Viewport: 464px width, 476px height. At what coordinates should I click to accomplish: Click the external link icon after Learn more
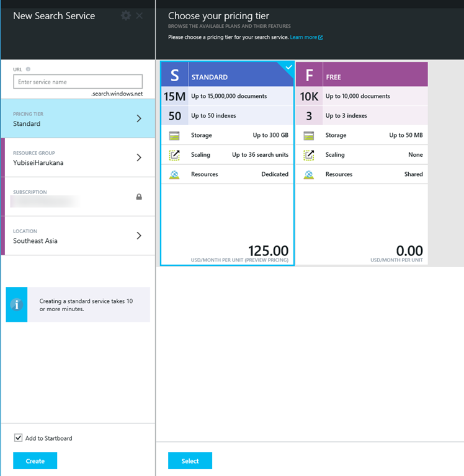tap(320, 37)
